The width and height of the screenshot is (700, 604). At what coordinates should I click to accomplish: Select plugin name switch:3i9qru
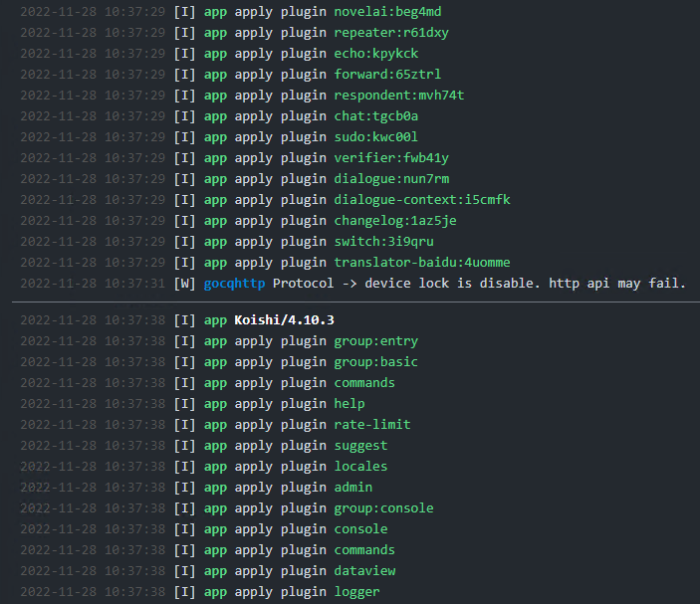click(x=383, y=242)
